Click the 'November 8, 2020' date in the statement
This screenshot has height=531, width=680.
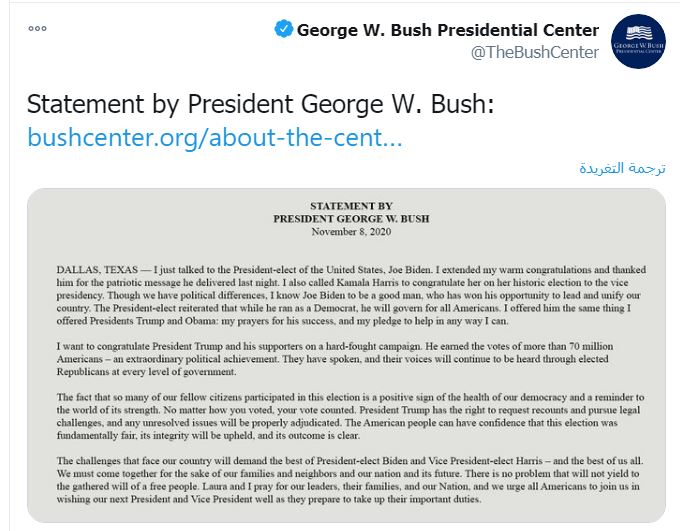pyautogui.click(x=344, y=229)
